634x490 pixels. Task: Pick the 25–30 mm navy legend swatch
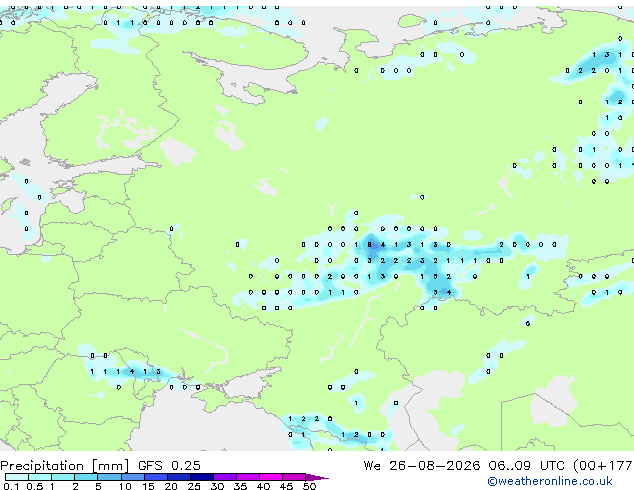point(201,477)
